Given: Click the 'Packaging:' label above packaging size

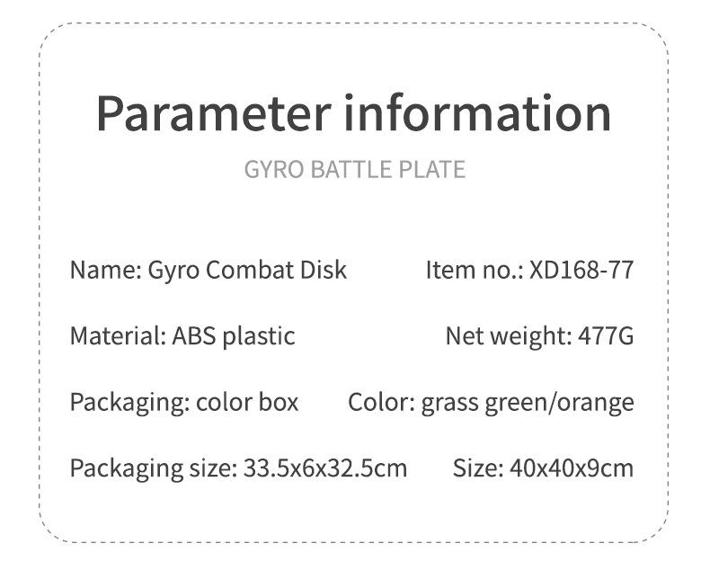Looking at the screenshot, I should pos(129,402).
